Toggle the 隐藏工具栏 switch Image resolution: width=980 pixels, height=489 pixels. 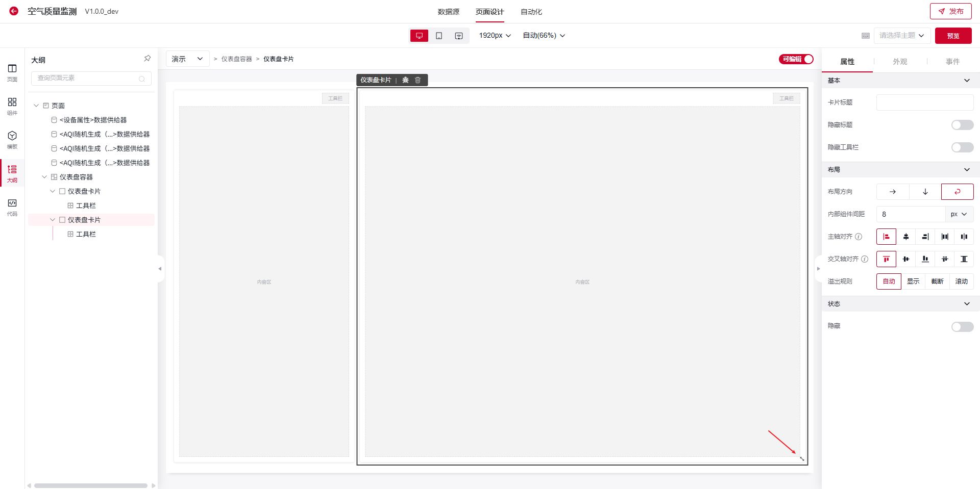(962, 147)
